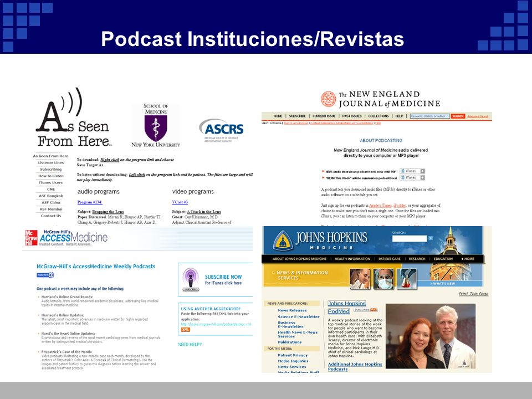This screenshot has height=399, width=532.
Task: Open ASF Mumbai sidebar item
Action: coord(51,209)
